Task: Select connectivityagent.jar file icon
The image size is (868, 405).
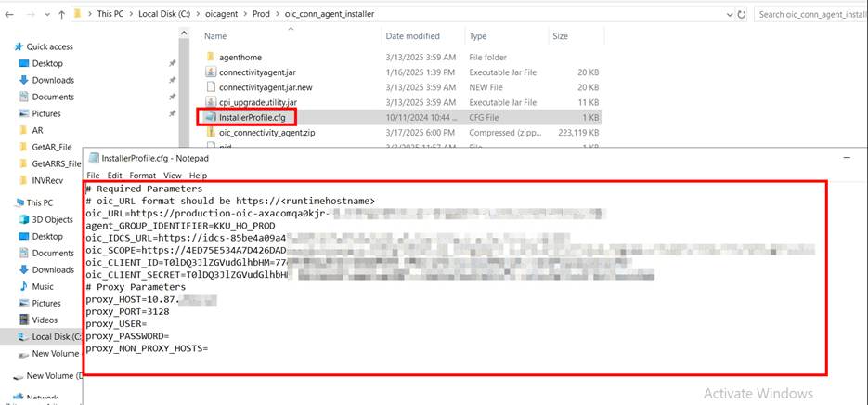Action: (211, 72)
